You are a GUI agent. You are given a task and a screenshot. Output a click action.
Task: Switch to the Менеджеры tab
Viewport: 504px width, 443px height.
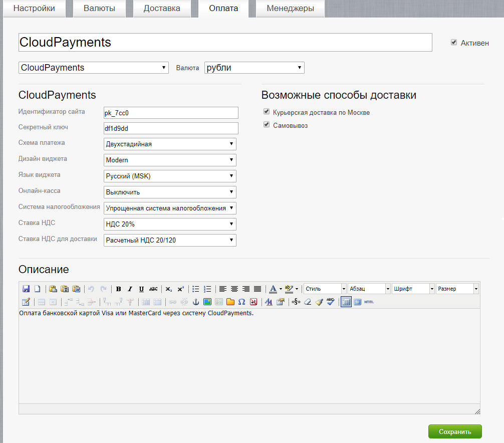[x=290, y=9]
